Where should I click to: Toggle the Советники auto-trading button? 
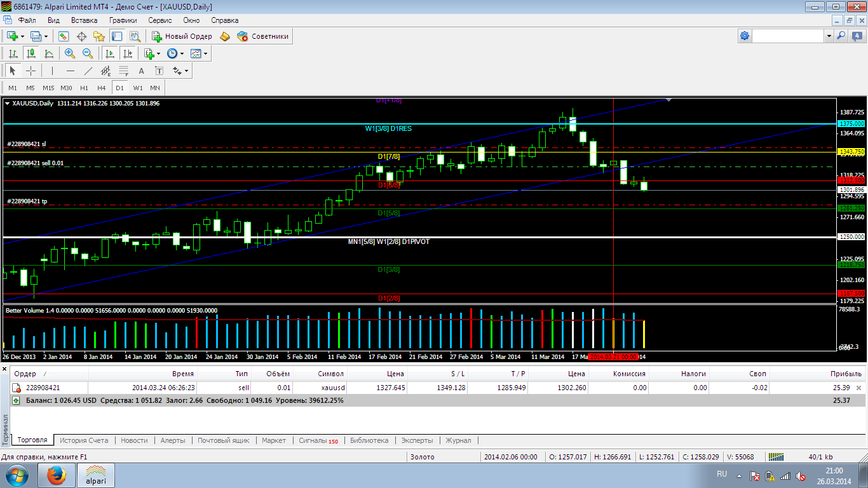[x=263, y=36]
